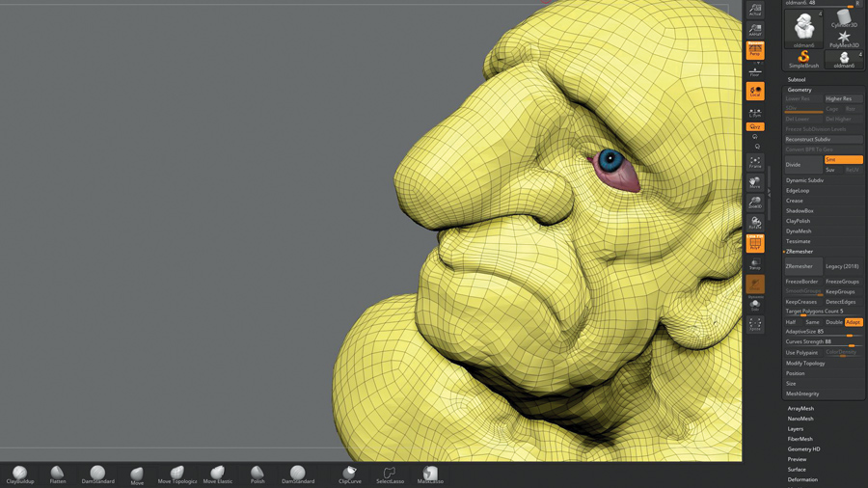Viewport: 868px width, 488px height.
Task: Pick the DamStandard brush beside ClipCurve
Action: 298,474
